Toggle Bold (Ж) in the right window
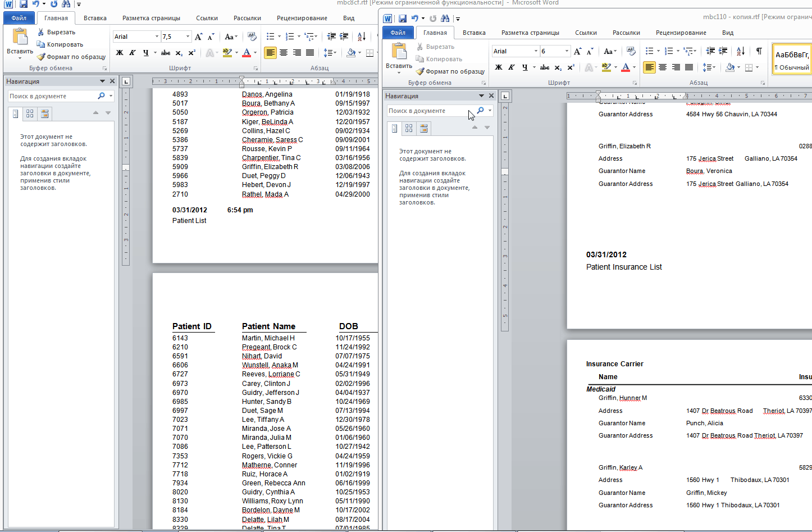The image size is (812, 532). [x=499, y=67]
